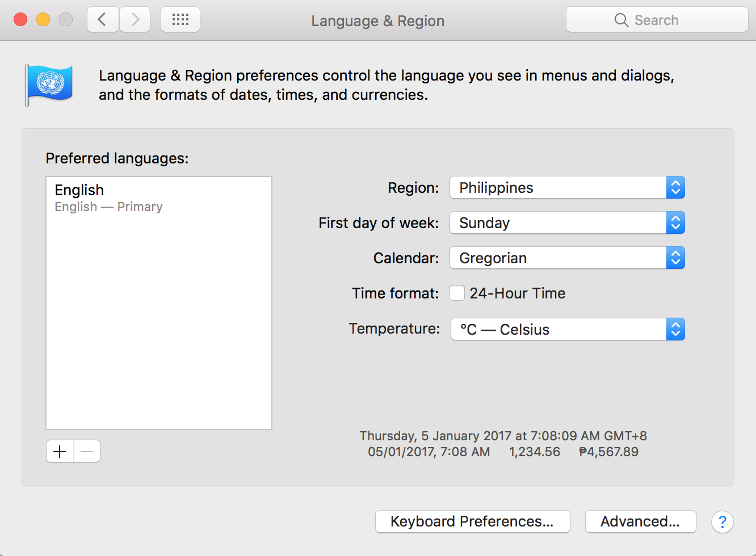
Task: Remove selected language with minus button
Action: [x=87, y=452]
